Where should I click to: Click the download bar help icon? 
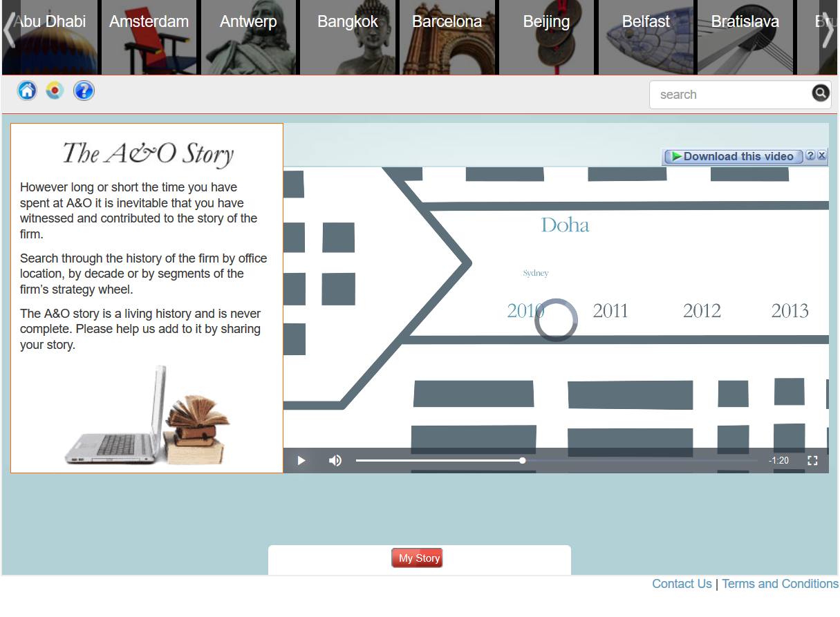[x=810, y=156]
